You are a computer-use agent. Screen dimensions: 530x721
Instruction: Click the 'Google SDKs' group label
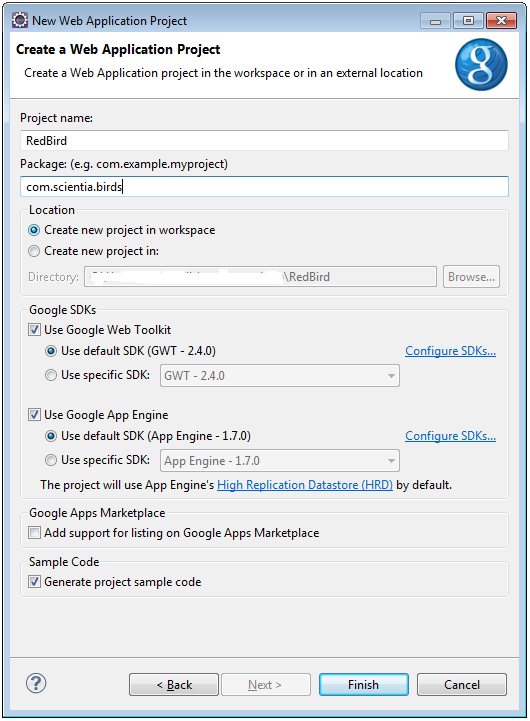(x=63, y=310)
